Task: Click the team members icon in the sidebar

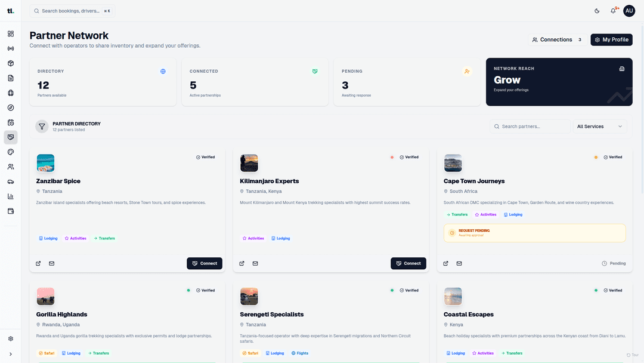Action: pos(10,167)
